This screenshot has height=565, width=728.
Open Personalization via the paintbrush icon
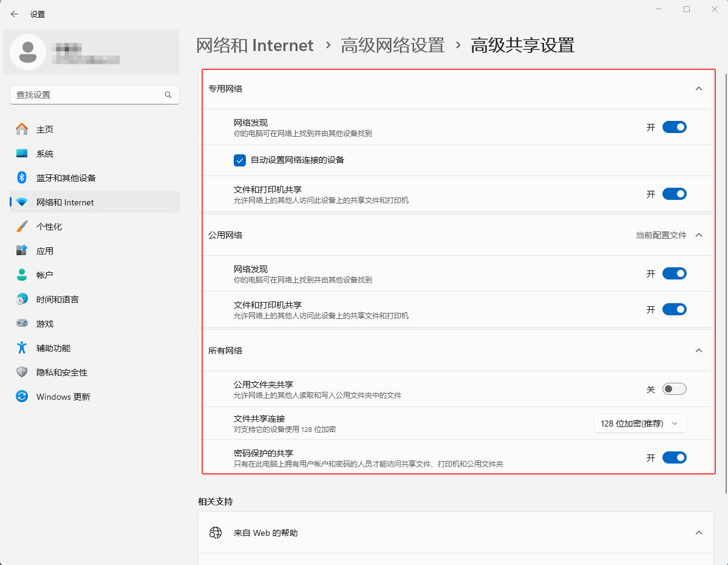[x=22, y=226]
